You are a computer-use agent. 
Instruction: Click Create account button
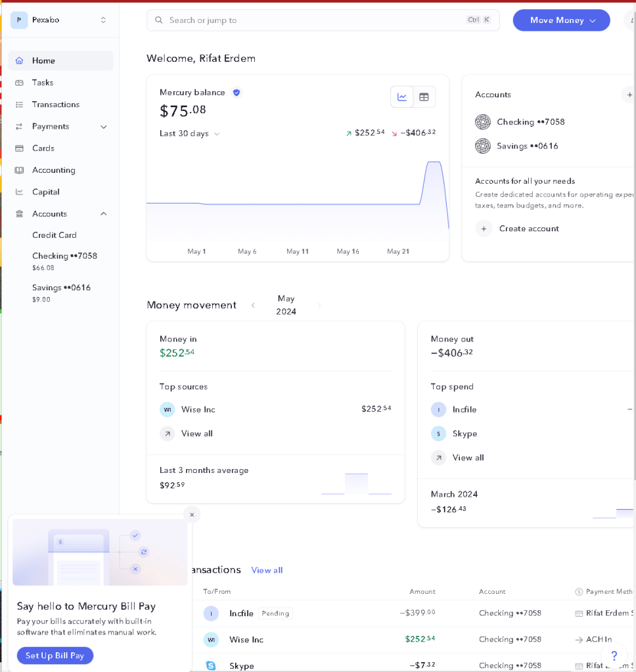[x=517, y=229]
